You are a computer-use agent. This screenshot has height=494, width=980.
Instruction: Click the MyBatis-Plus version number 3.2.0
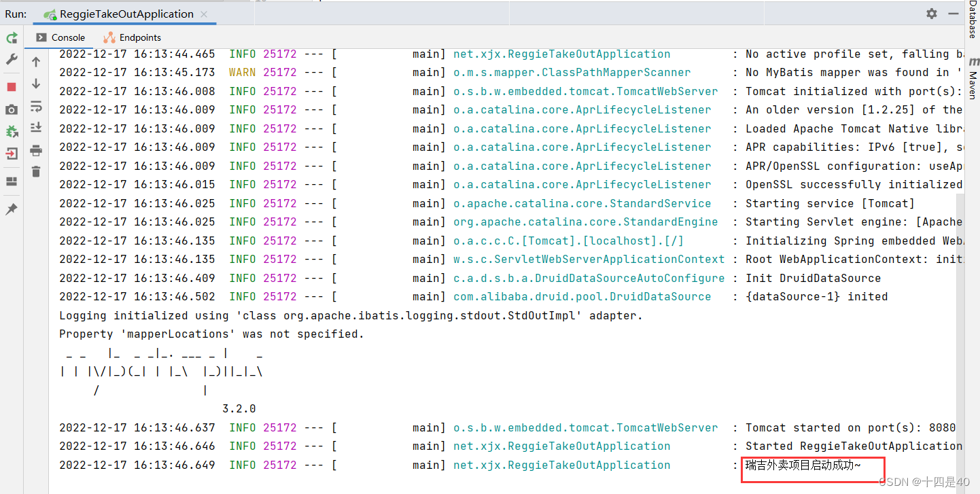point(239,409)
